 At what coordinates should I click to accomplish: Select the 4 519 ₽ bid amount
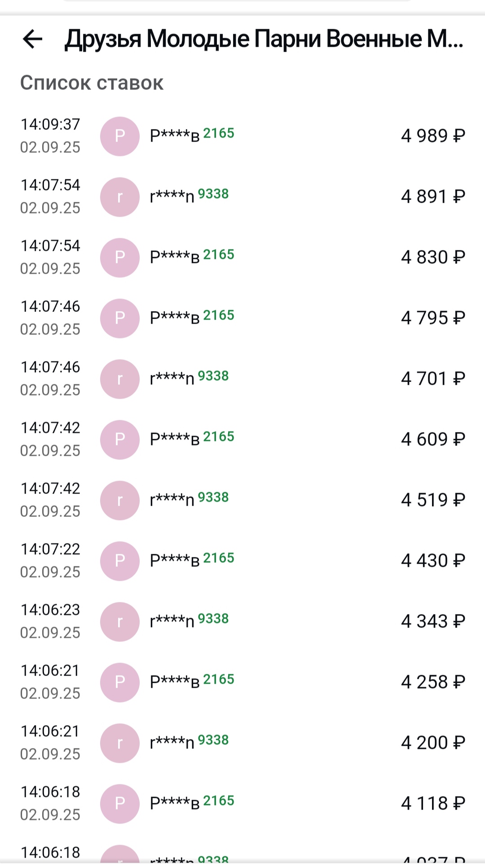433,500
